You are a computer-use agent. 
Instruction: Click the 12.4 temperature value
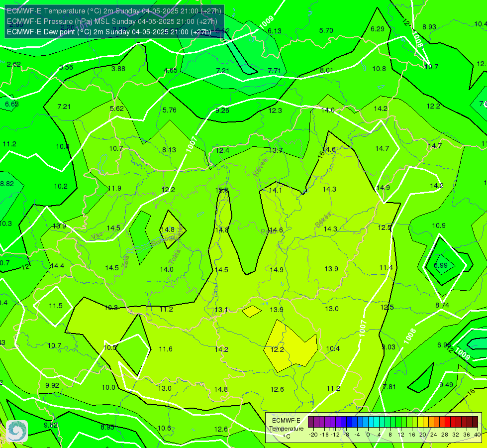click(222, 150)
